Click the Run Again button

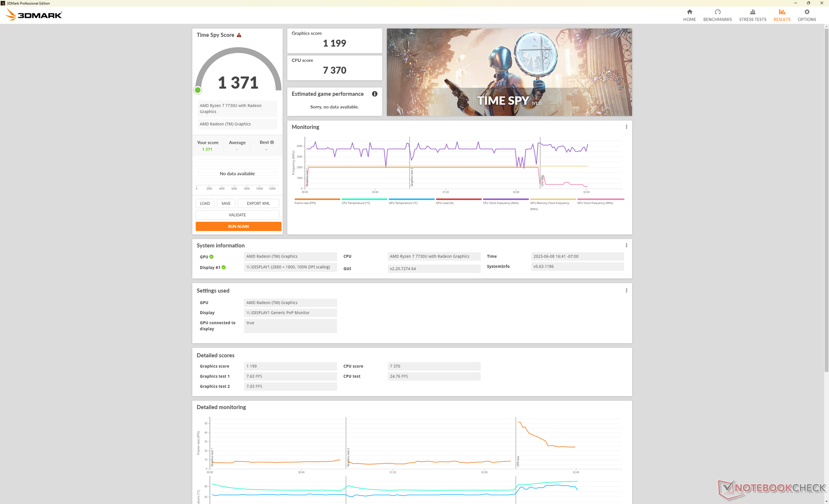[238, 227]
